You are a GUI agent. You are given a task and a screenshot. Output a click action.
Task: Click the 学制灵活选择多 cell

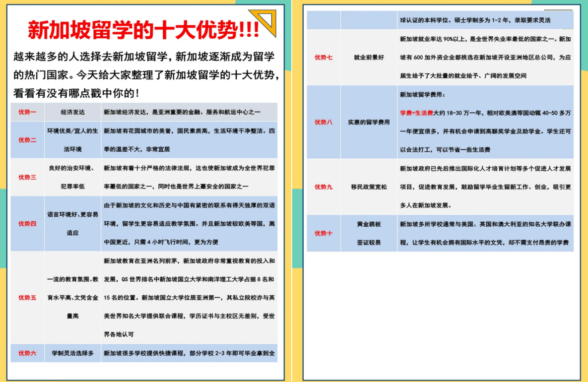[x=72, y=353]
